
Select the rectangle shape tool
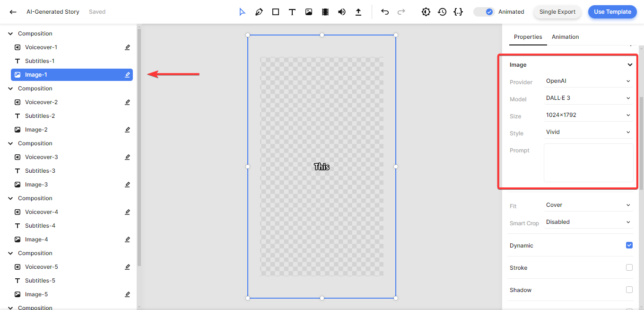tap(276, 12)
